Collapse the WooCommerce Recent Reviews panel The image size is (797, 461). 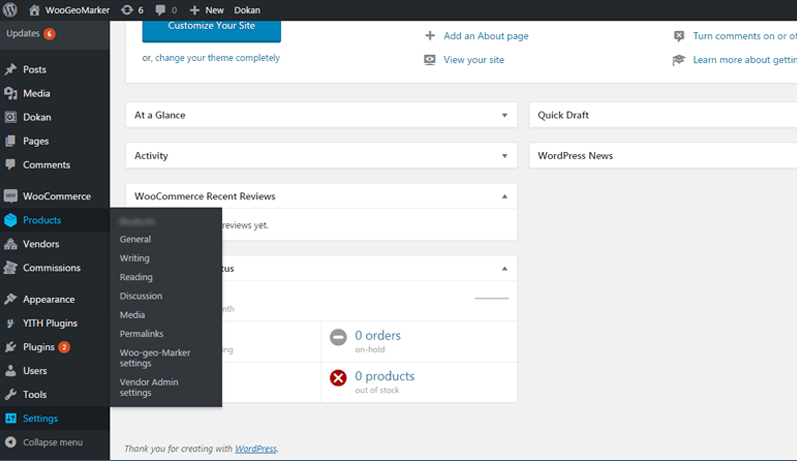pyautogui.click(x=504, y=197)
